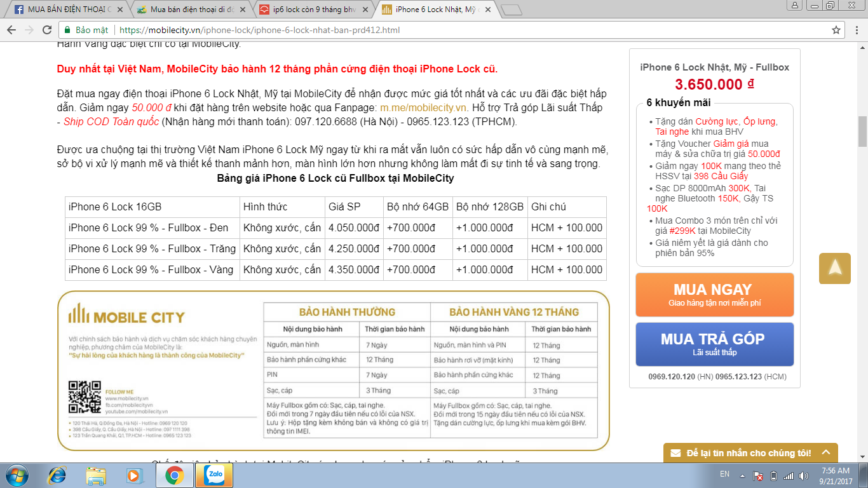Go back to the previous page
Viewport: 868px width, 488px height.
coord(12,30)
